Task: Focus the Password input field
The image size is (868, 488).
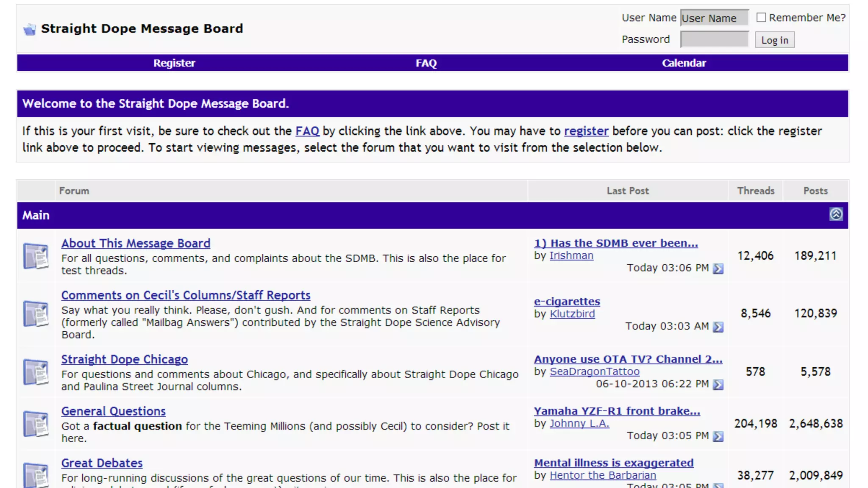Action: pos(714,39)
